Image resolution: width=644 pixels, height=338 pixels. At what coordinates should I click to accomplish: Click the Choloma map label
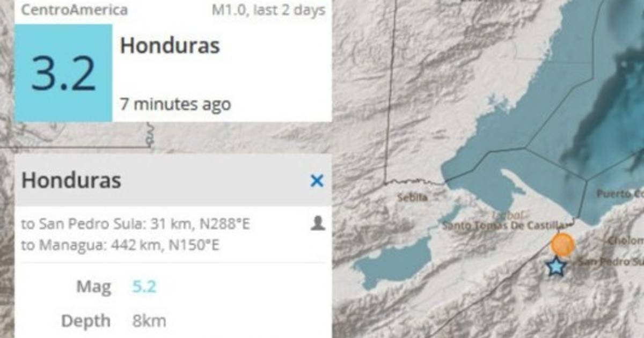click(x=626, y=241)
